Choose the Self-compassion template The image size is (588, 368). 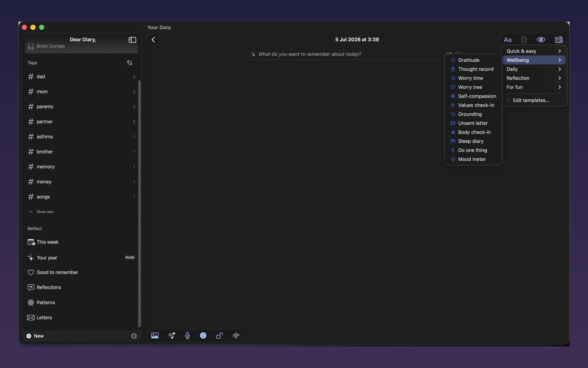pos(473,96)
